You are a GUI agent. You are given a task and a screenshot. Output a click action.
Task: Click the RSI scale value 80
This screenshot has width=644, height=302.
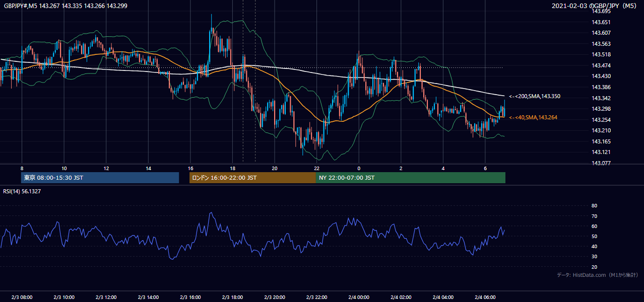(x=594, y=206)
